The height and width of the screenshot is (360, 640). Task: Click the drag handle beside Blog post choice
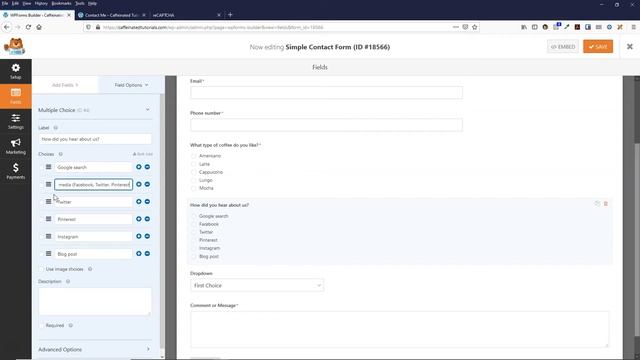coord(49,253)
